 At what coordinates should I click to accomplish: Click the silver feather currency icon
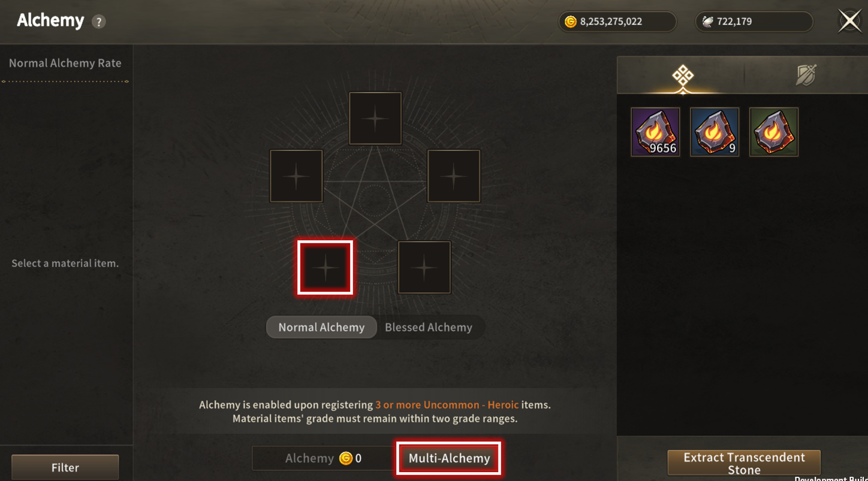pos(708,22)
